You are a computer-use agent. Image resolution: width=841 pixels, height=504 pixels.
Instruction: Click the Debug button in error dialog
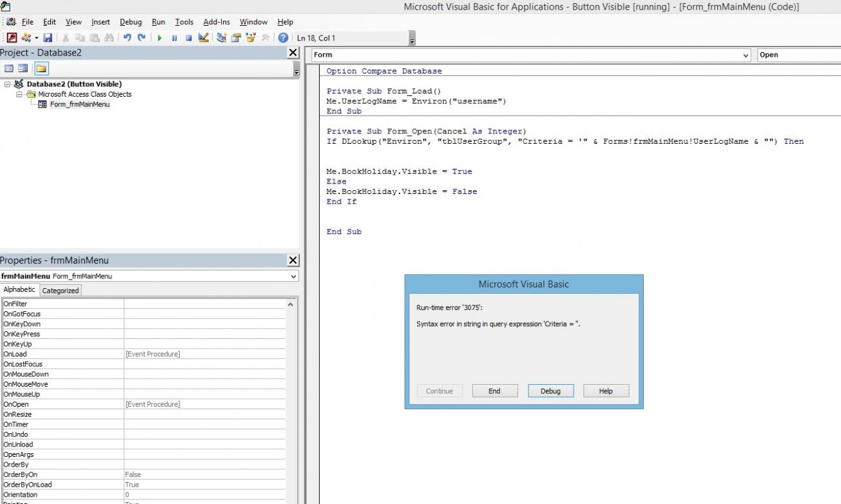[550, 391]
